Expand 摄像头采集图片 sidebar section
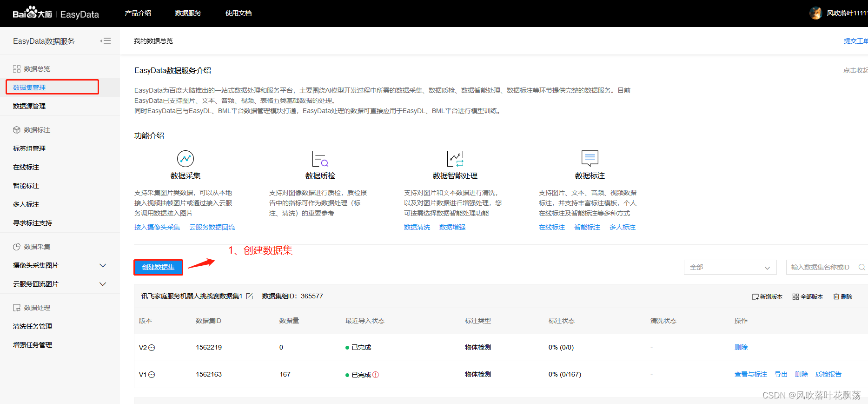This screenshot has width=868, height=404. pos(103,265)
